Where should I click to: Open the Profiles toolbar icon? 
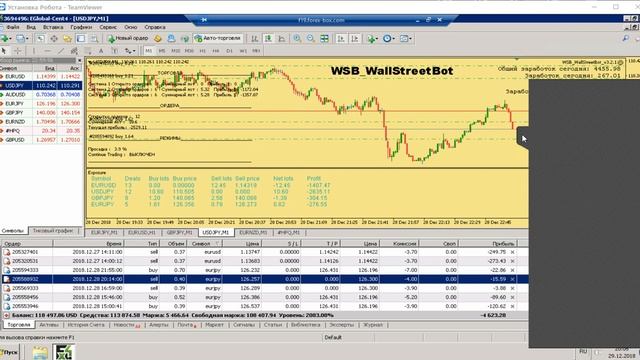(22, 38)
